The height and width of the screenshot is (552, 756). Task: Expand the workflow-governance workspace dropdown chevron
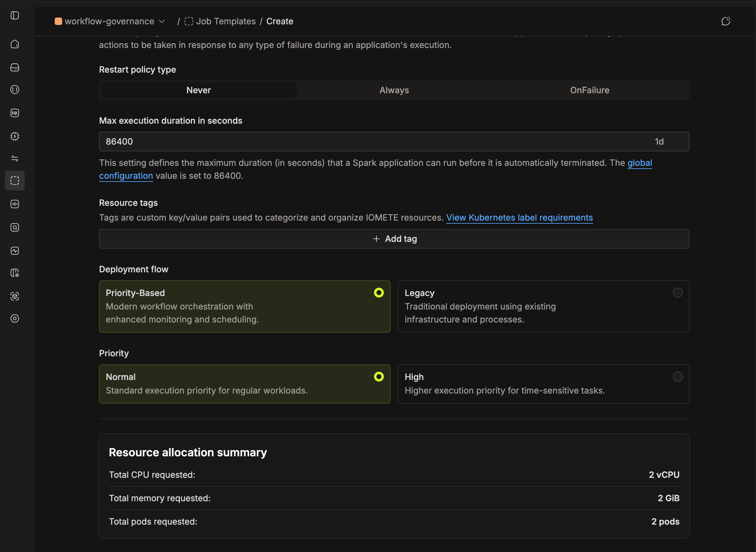coord(162,22)
